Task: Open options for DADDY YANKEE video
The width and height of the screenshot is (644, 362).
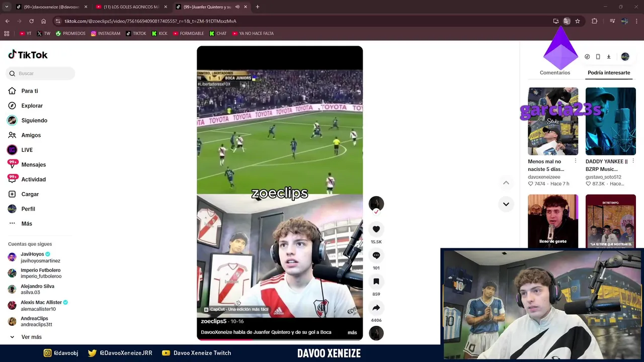Action: pos(633,161)
